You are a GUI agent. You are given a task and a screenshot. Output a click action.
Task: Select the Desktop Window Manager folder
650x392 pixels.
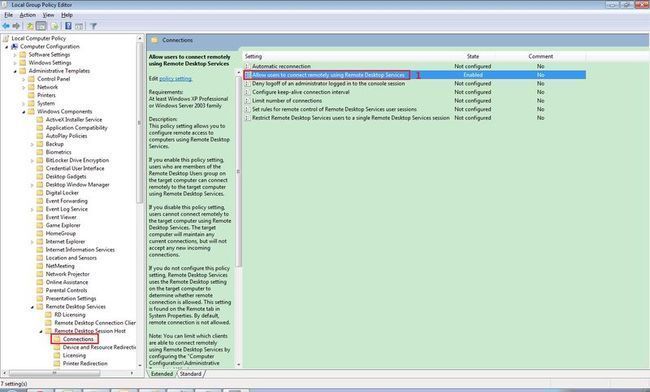[78, 185]
